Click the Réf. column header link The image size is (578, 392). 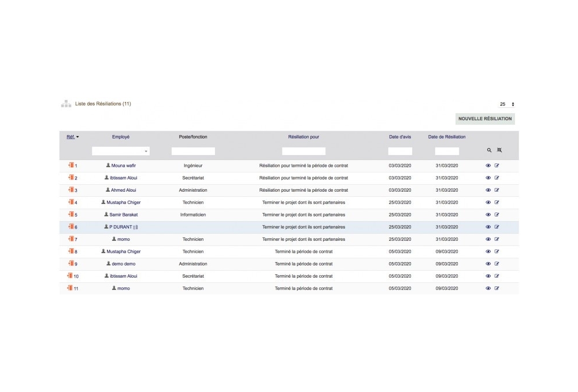point(71,137)
